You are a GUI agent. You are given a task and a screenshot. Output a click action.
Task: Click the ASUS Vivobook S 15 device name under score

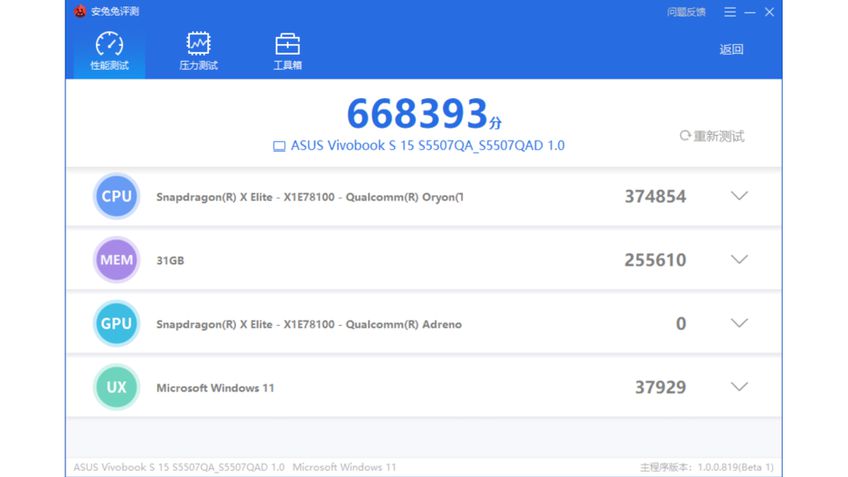[427, 145]
